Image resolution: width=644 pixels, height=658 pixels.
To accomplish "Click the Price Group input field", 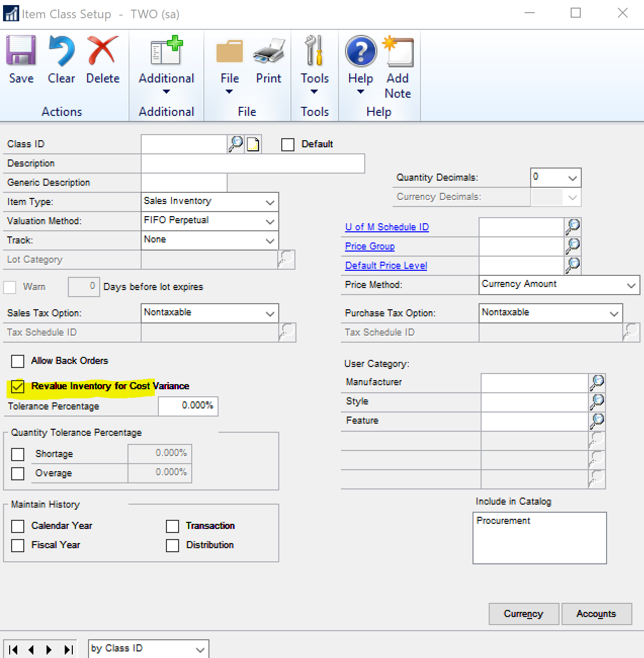I will pos(522,246).
